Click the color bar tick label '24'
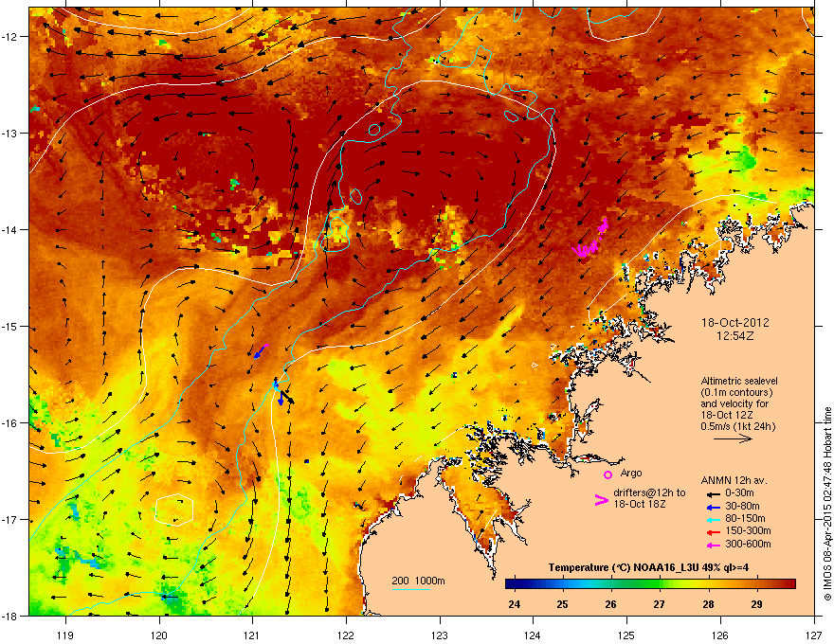834x644 pixels. (514, 604)
